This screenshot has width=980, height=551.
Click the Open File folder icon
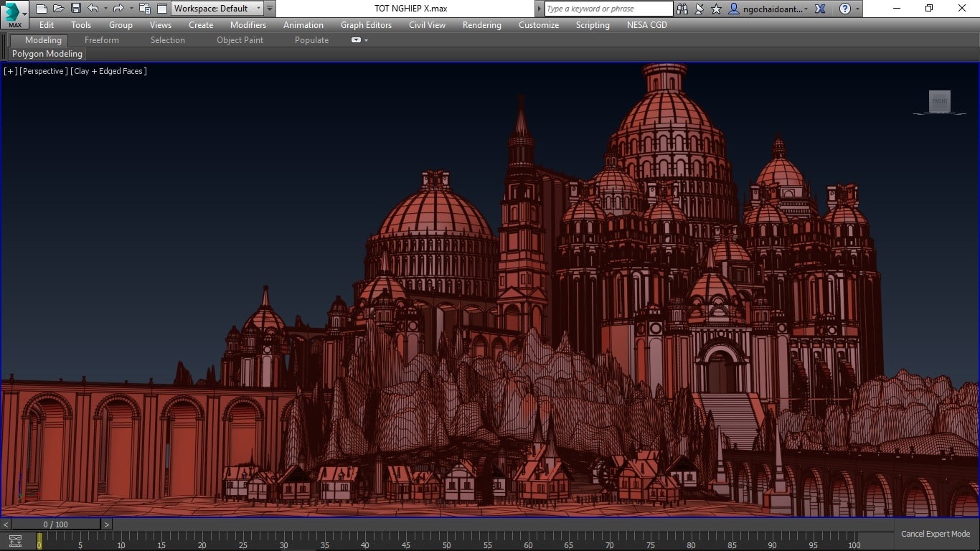coord(59,9)
